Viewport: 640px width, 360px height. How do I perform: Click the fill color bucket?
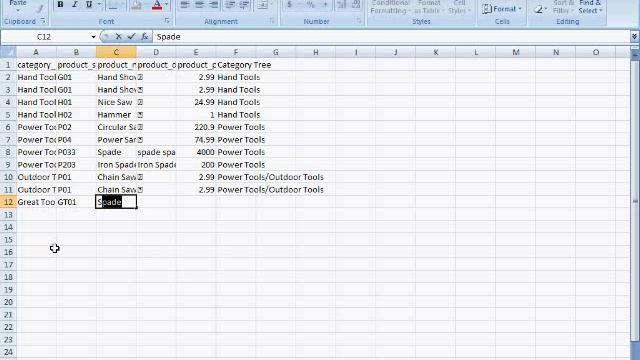pos(136,4)
